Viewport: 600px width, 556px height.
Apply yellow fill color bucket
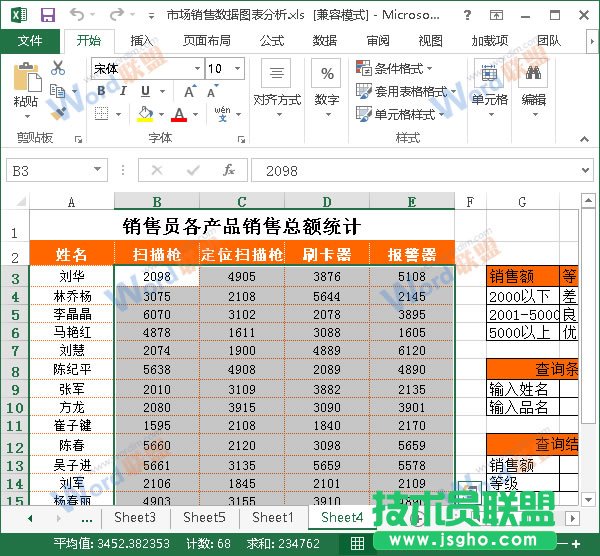click(x=145, y=114)
